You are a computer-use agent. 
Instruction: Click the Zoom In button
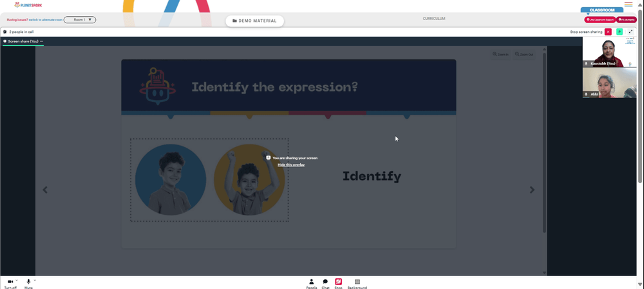[500, 54]
